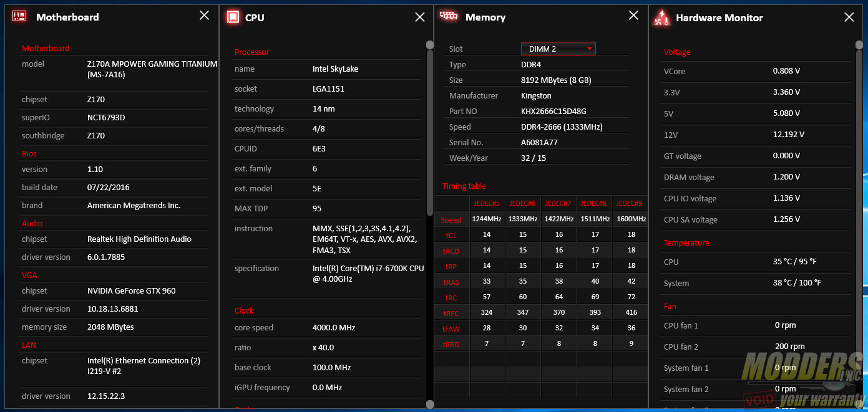Click the 12V reading 12.192 V

(x=789, y=134)
